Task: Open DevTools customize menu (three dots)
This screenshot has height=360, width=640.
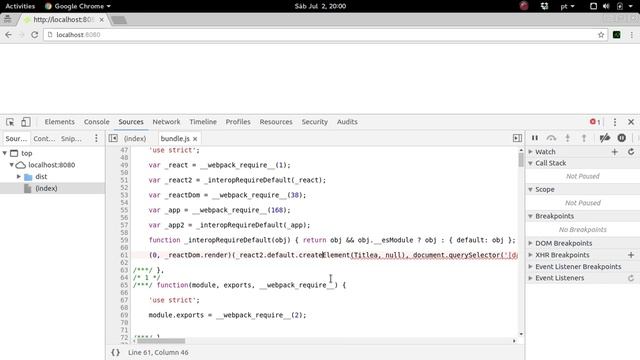Action: (x=615, y=122)
